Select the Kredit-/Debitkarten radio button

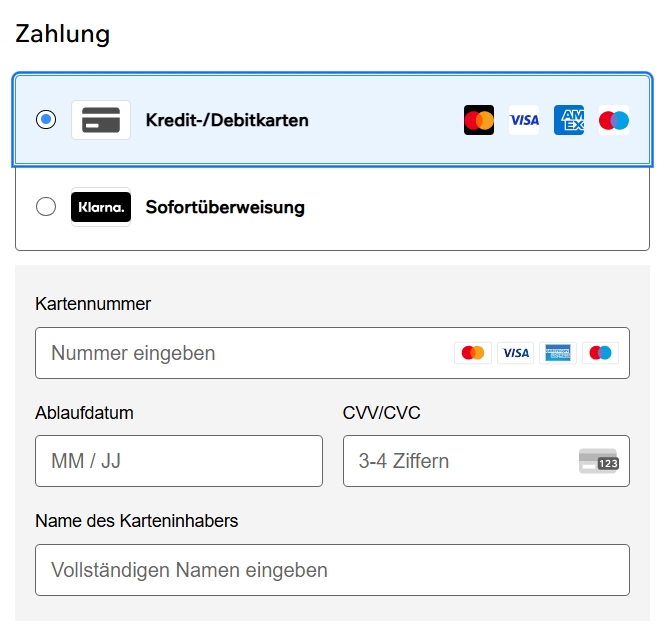(46, 120)
